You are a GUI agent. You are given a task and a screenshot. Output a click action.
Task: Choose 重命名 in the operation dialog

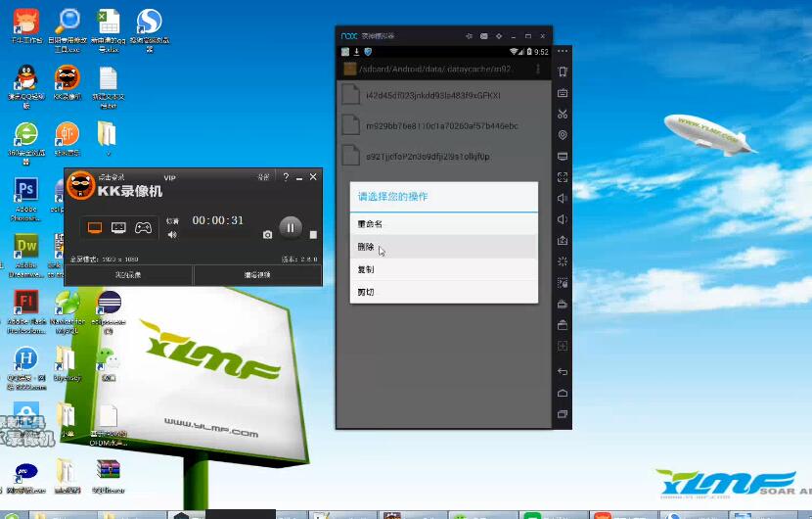pyautogui.click(x=444, y=224)
